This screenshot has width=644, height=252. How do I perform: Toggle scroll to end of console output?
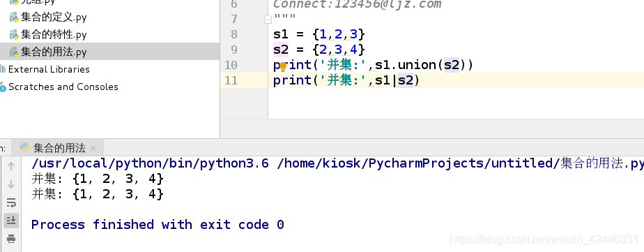click(x=11, y=221)
